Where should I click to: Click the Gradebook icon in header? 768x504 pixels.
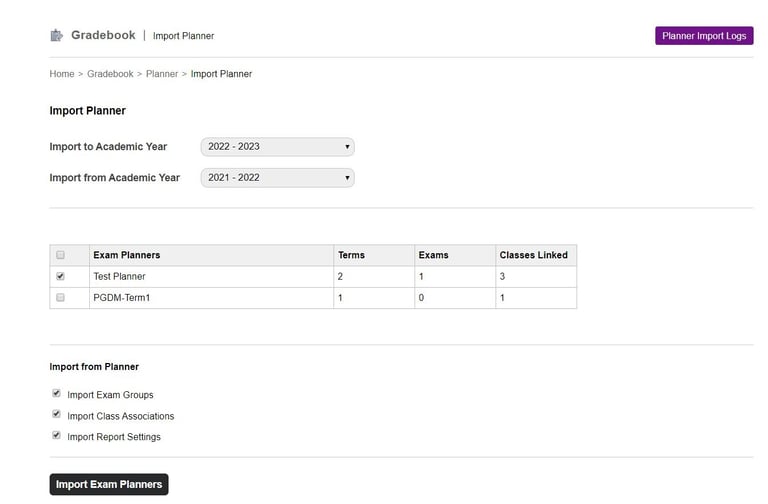[x=57, y=36]
